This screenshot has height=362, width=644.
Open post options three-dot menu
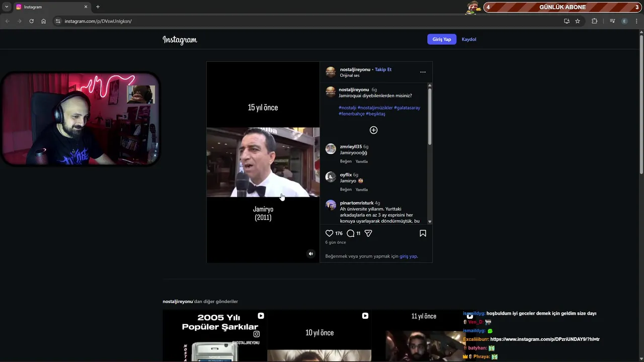pos(423,72)
